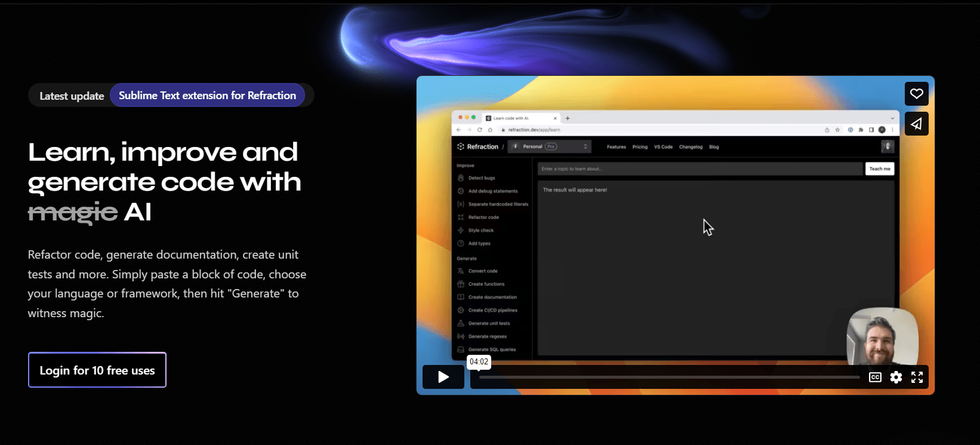Screen dimensions: 980x445
Task: Click the Generate section heading in video sidebar
Action: click(x=467, y=259)
